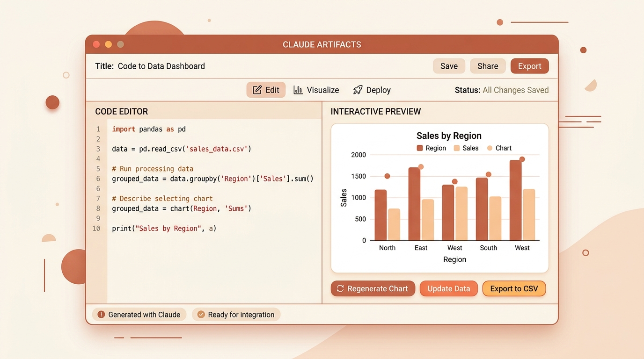644x359 pixels.
Task: Click the info icon beside Generated with Claude
Action: [x=101, y=315]
